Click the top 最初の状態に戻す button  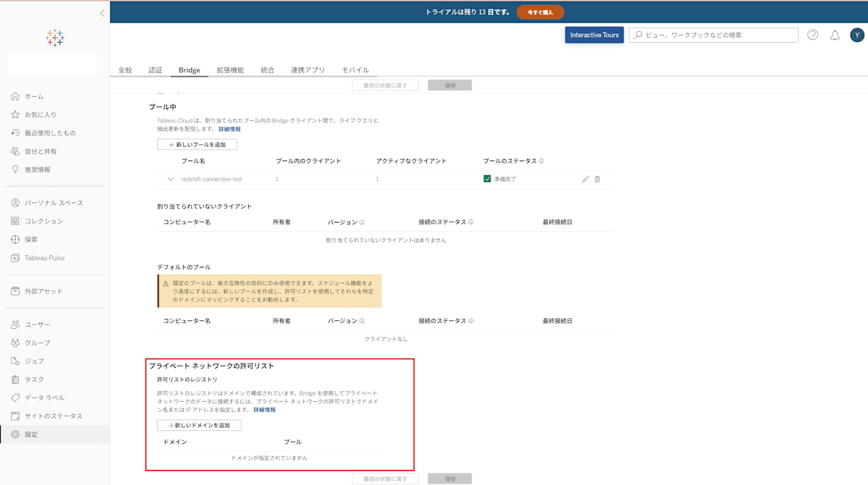click(386, 85)
